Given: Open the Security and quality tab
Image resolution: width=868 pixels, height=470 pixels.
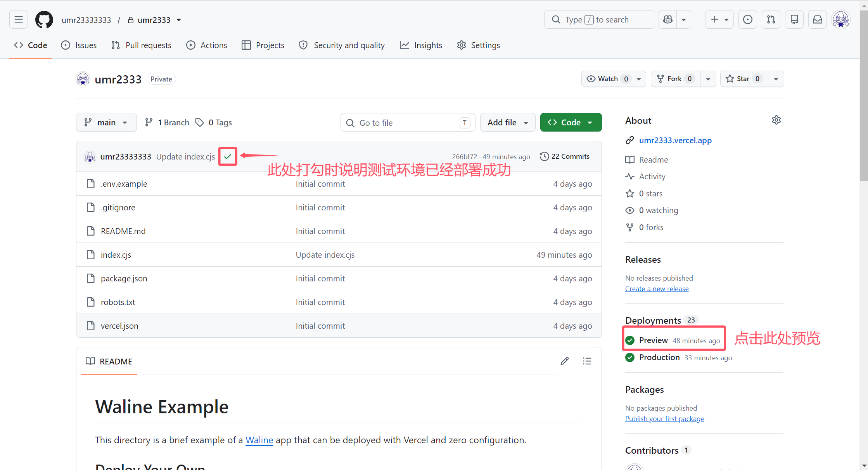Looking at the screenshot, I should point(342,45).
